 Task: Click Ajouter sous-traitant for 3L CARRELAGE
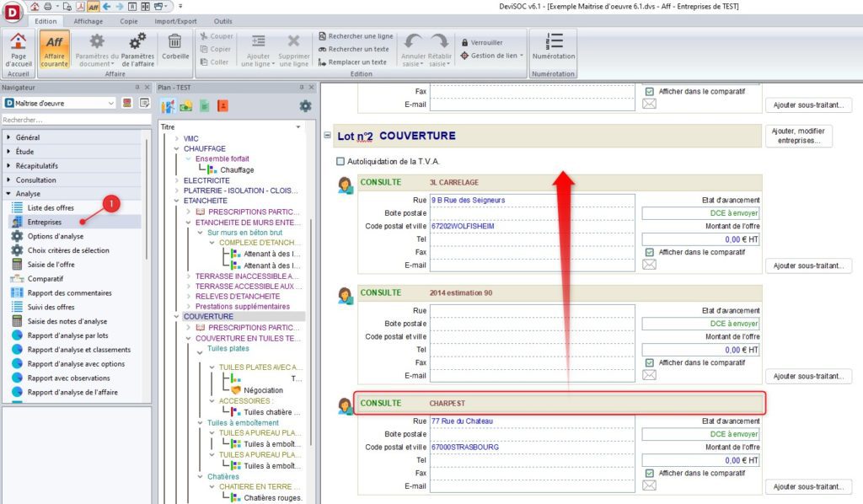(808, 265)
